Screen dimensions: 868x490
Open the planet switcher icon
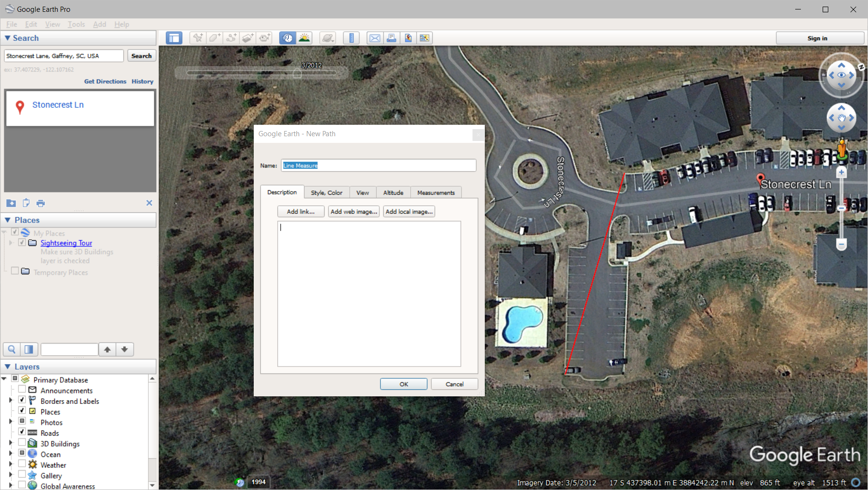327,38
